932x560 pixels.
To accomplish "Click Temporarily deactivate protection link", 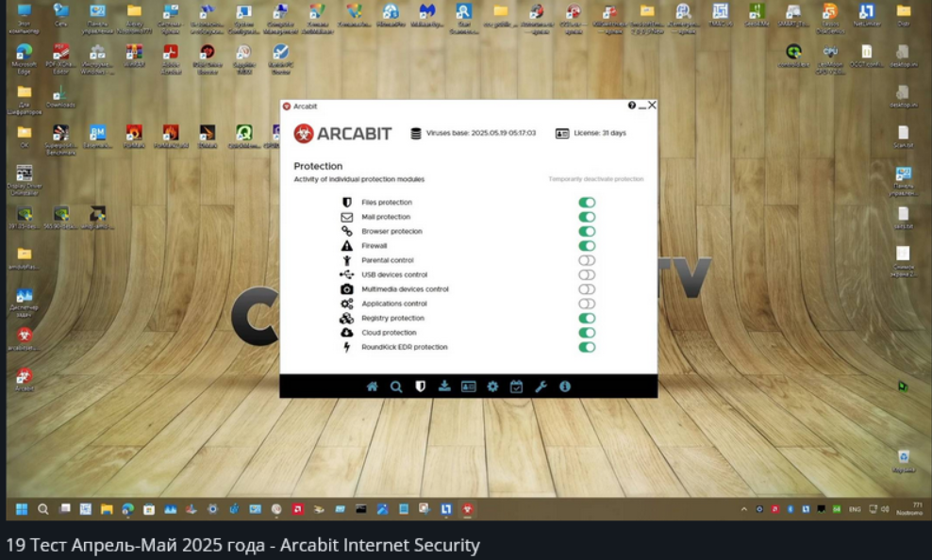I will pyautogui.click(x=595, y=179).
